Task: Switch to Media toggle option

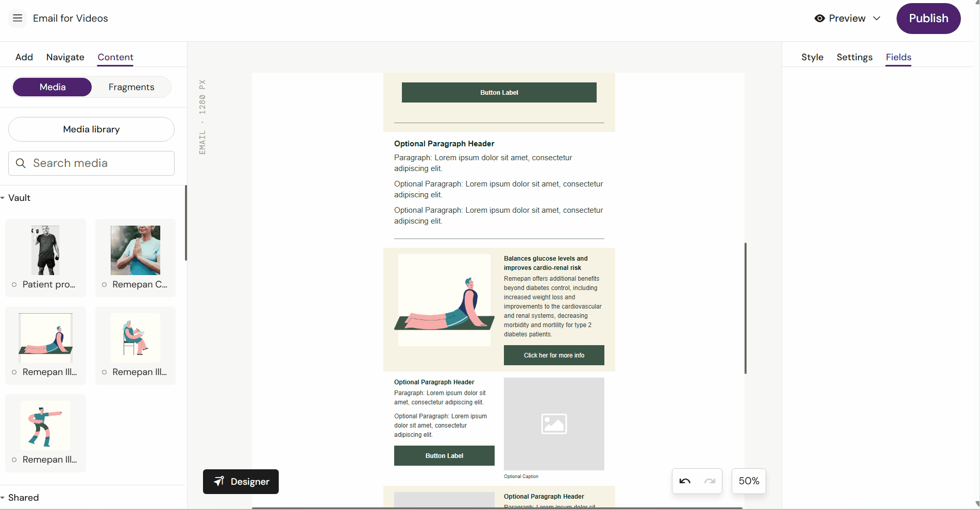Action: tap(53, 87)
